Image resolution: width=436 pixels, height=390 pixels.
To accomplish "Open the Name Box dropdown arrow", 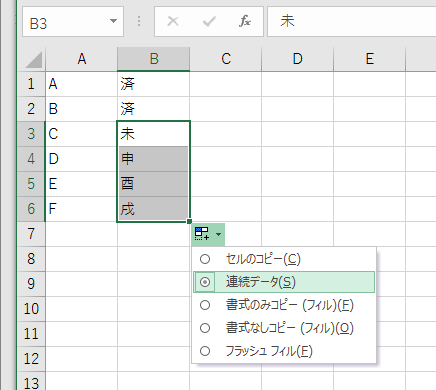I will pos(113,21).
